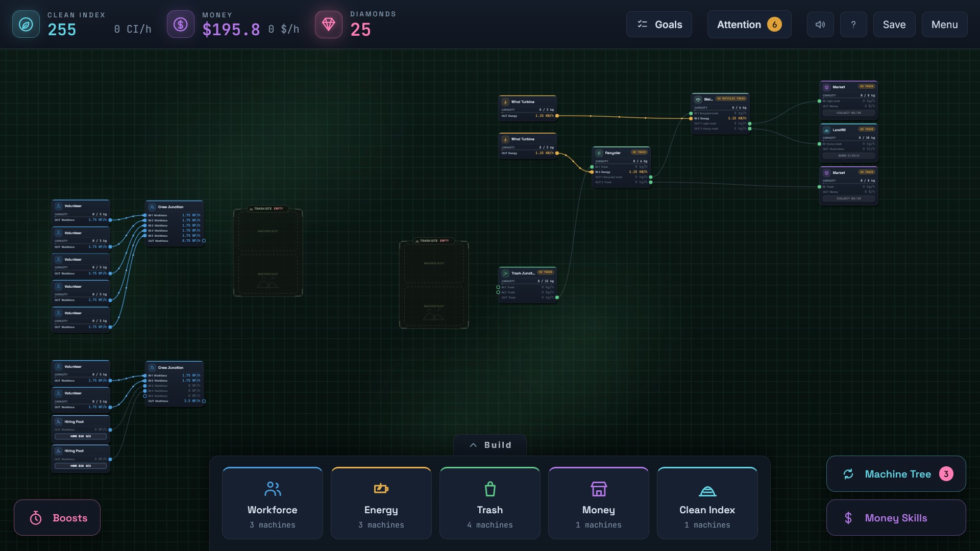Screen dimensions: 980x551
Task: Click icon of Crew Junction outputting 3.5 WF/h
Action: click(152, 367)
